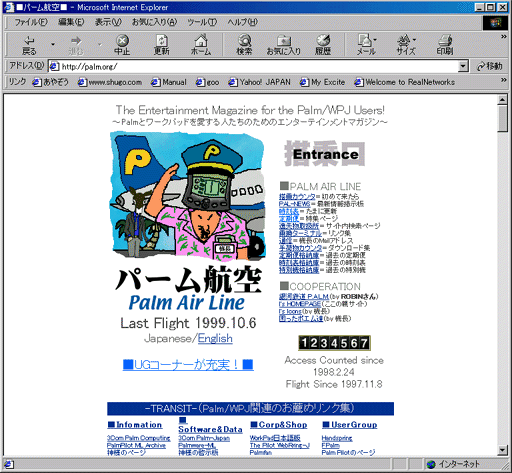Viewport: 512px width, 473px height.
Task: Open the 's HOMEPAGE link
Action: pyautogui.click(x=300, y=304)
